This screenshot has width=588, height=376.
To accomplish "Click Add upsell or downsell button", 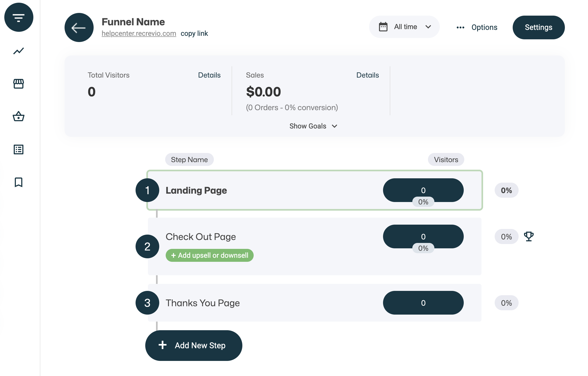I will pos(210,255).
